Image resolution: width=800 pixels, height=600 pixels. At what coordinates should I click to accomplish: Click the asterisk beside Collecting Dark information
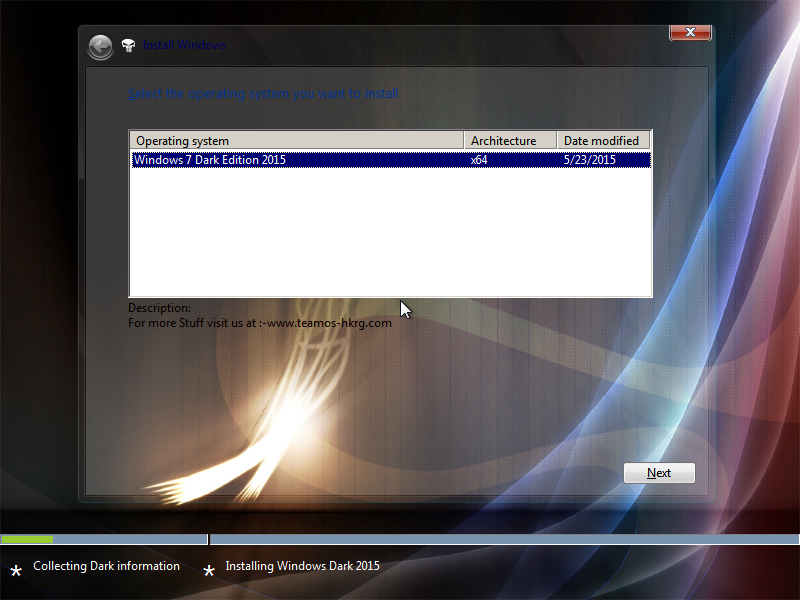point(16,571)
